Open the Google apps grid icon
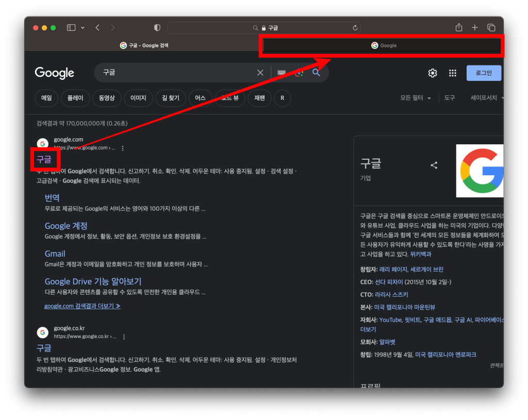Screen dimensions: 528x420 pos(453,73)
